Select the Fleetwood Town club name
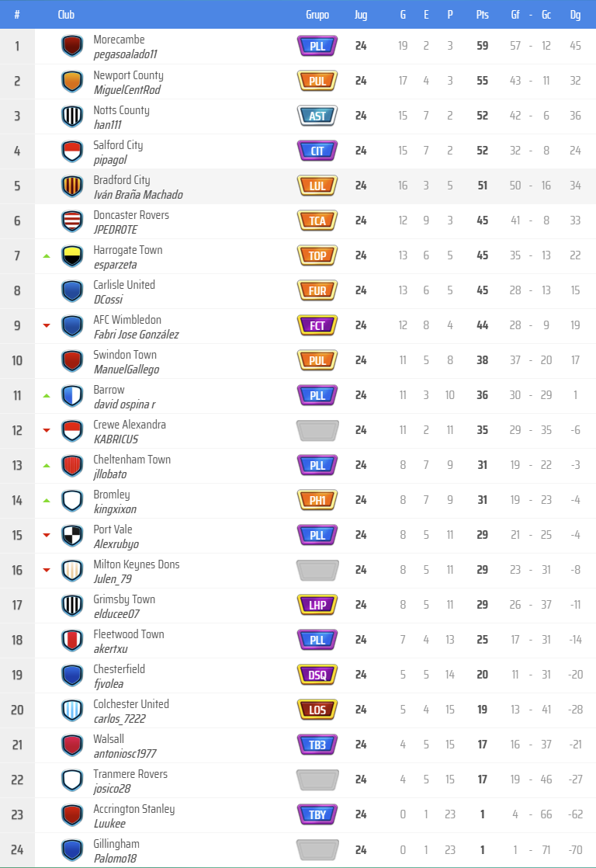This screenshot has width=596, height=868. click(129, 634)
